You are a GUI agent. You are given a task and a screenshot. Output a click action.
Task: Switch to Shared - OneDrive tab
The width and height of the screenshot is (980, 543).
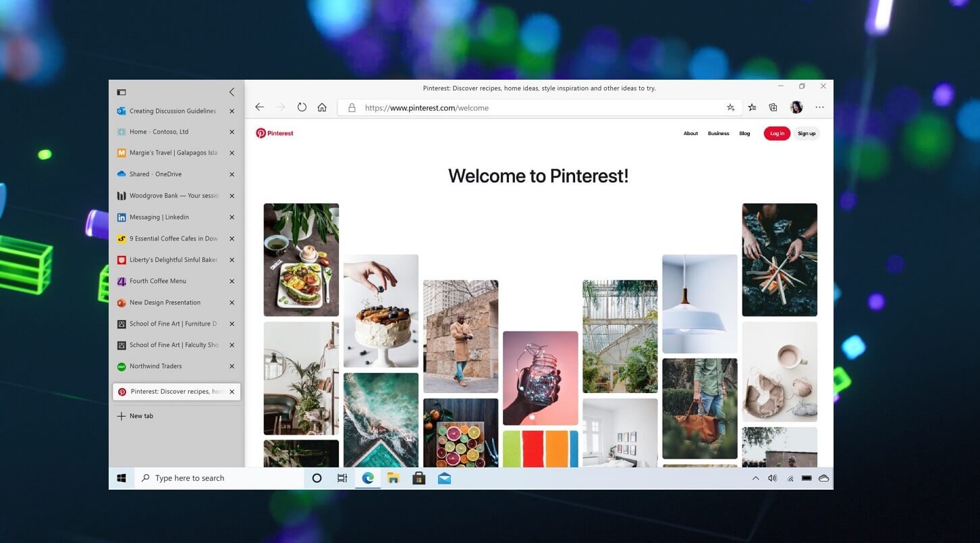point(155,174)
